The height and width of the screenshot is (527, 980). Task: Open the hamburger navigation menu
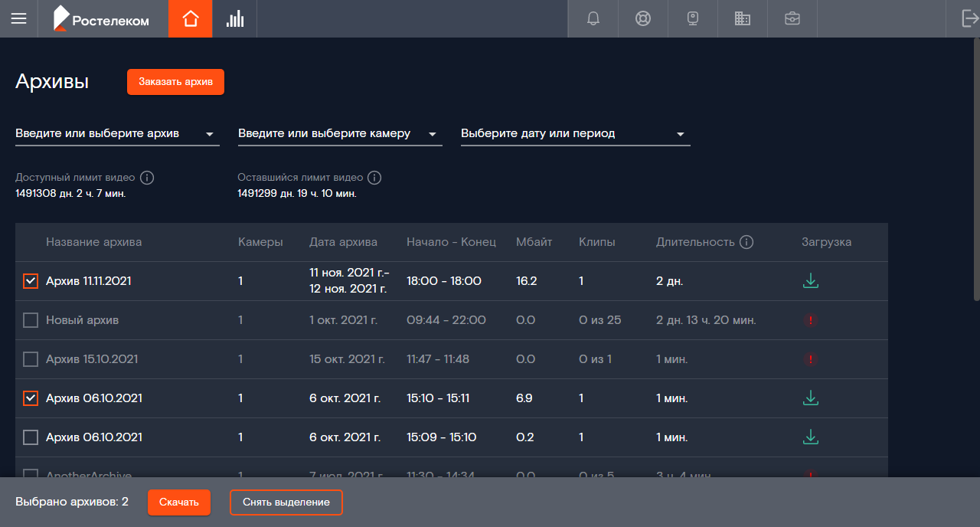click(x=18, y=18)
